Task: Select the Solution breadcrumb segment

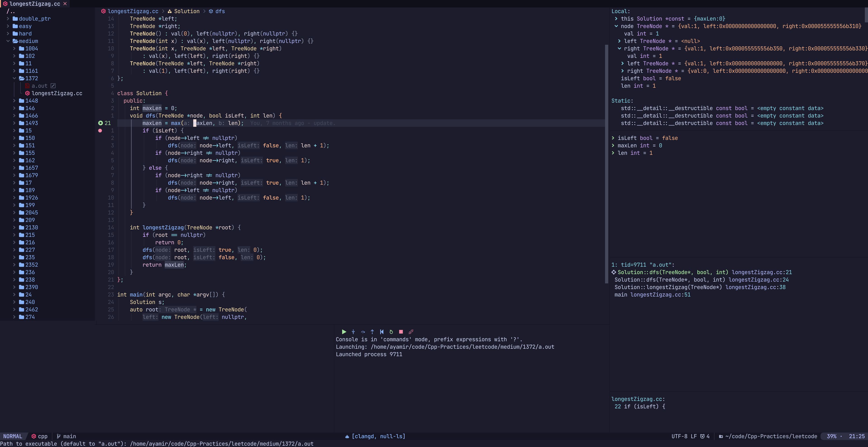Action: [x=187, y=12]
